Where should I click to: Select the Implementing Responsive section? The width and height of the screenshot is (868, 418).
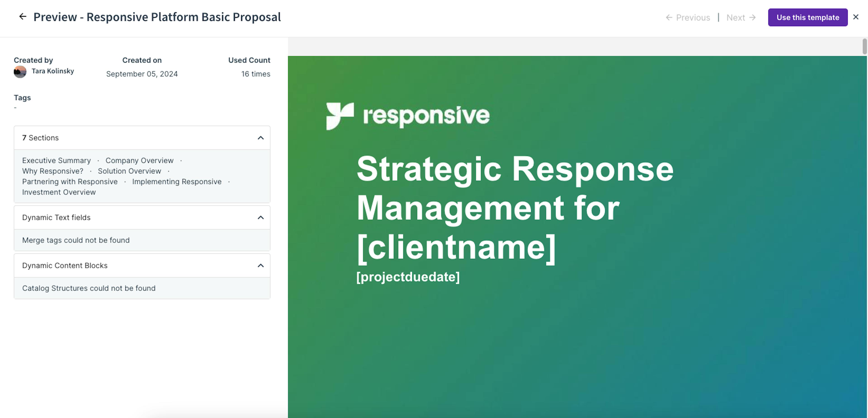pos(177,182)
